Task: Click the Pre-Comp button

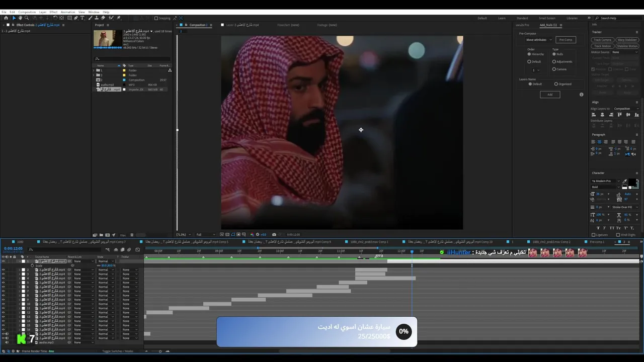Action: (566, 40)
